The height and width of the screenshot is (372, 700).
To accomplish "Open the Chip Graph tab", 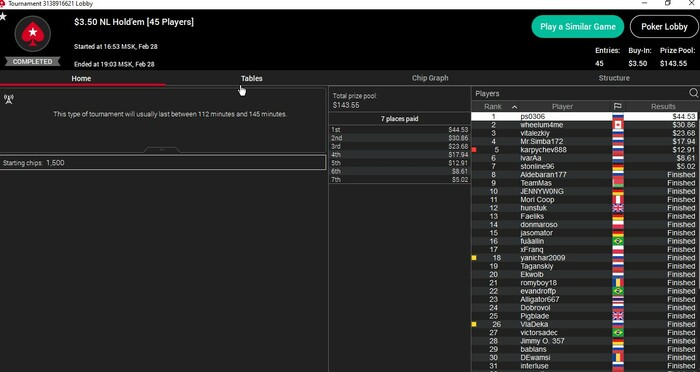I will [x=430, y=78].
